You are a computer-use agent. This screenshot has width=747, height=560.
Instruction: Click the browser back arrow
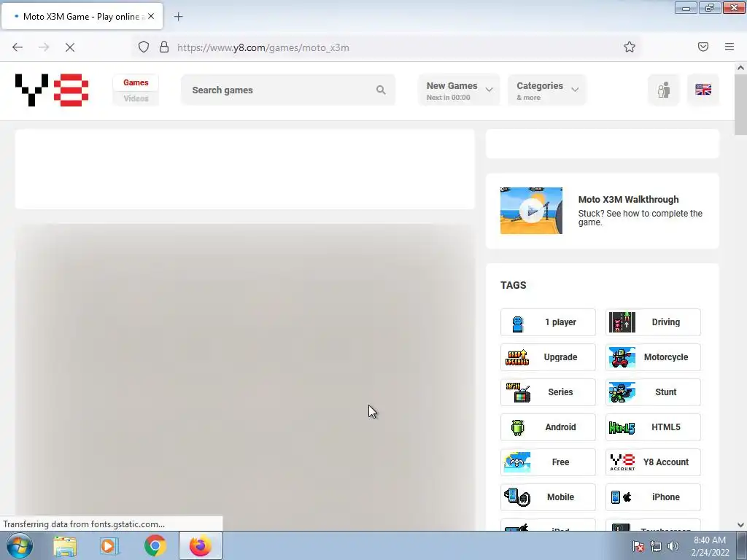[x=18, y=47]
